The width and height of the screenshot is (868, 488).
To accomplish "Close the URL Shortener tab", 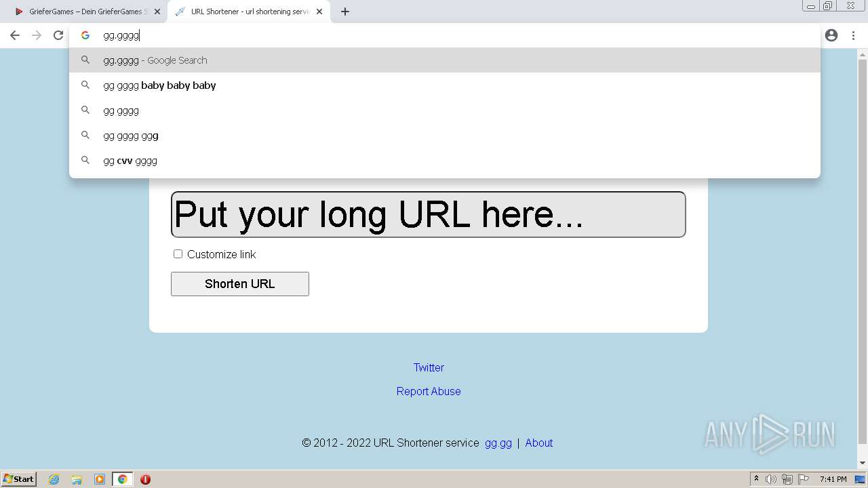I will pyautogui.click(x=319, y=12).
